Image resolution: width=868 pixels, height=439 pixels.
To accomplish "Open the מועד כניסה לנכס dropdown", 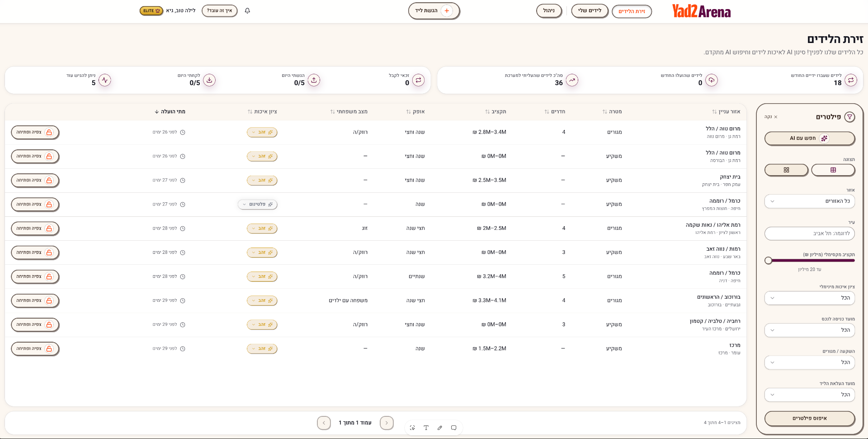I will [x=809, y=330].
